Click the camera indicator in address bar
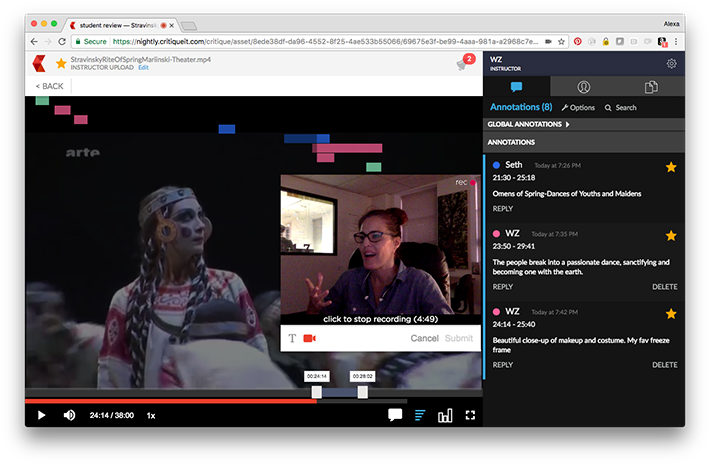The height and width of the screenshot is (464, 709). click(548, 42)
